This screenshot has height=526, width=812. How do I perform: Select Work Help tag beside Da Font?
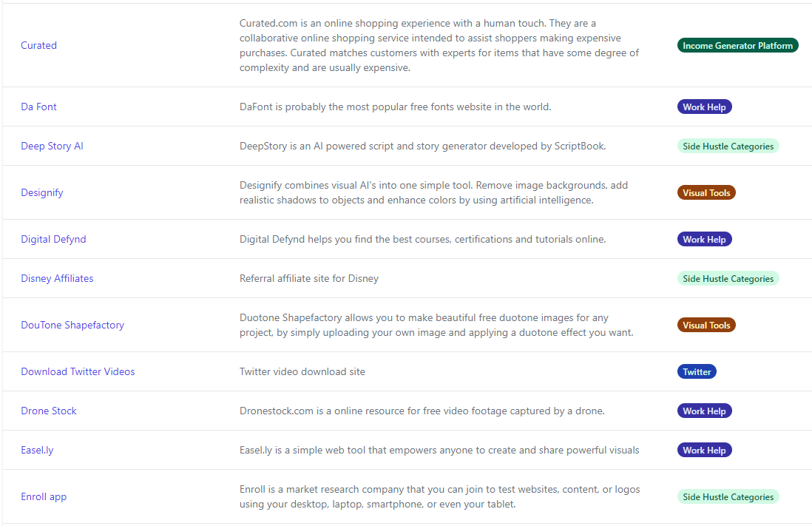tap(704, 107)
